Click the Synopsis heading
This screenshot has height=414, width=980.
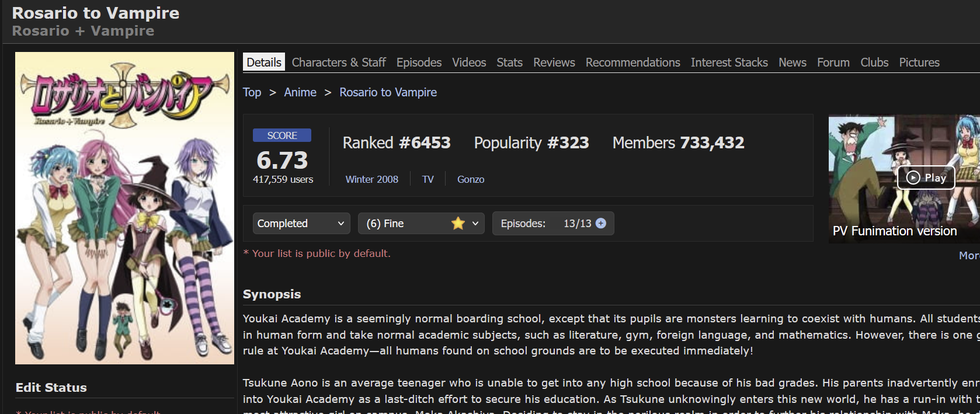(x=272, y=294)
